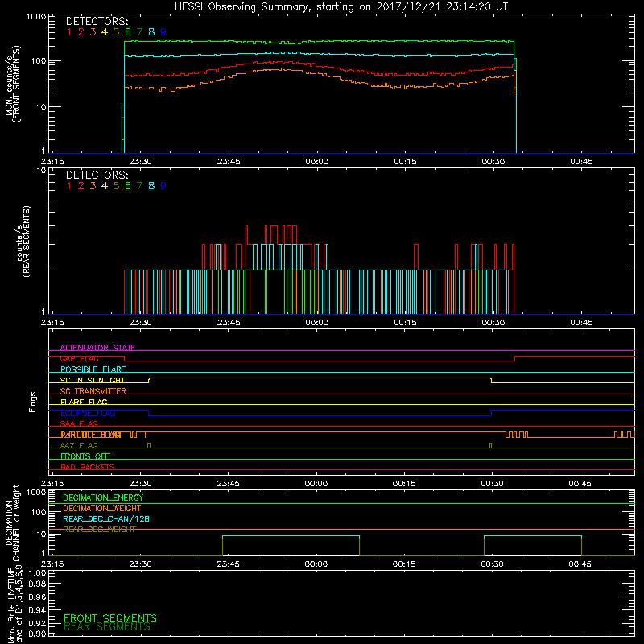644x644 pixels.
Task: Select detector 4 in front segments legend
Action: pos(105,32)
